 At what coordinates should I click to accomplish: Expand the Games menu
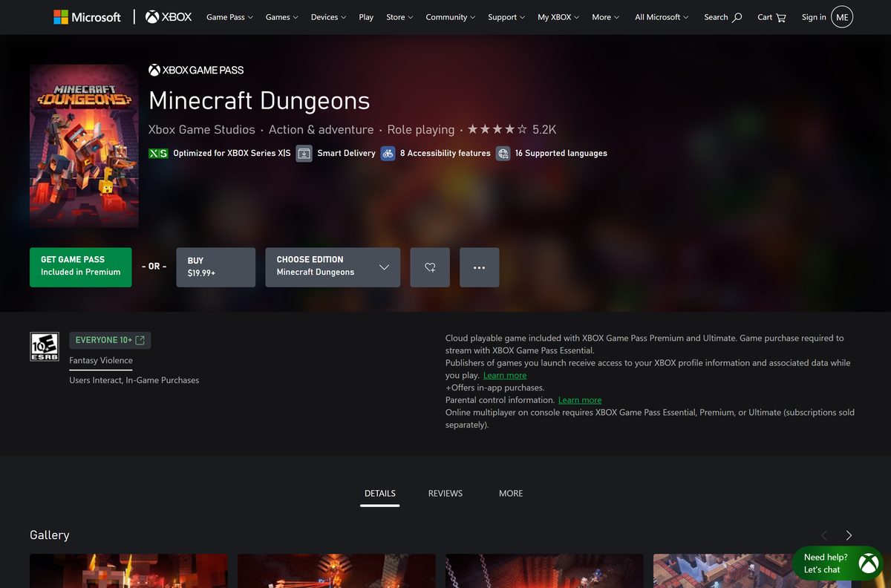click(x=282, y=17)
